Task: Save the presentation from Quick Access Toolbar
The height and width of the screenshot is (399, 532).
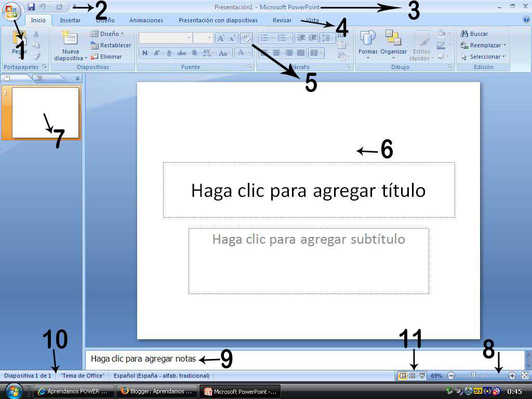Action: tap(31, 7)
